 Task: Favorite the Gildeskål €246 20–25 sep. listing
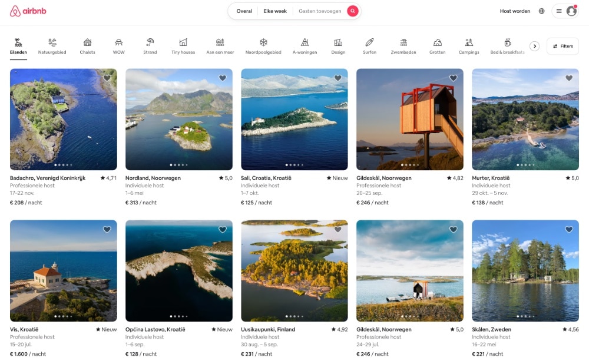(454, 78)
